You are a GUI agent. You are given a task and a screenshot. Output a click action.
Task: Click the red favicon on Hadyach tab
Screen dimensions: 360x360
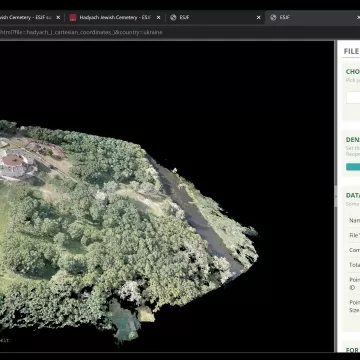pyautogui.click(x=73, y=18)
